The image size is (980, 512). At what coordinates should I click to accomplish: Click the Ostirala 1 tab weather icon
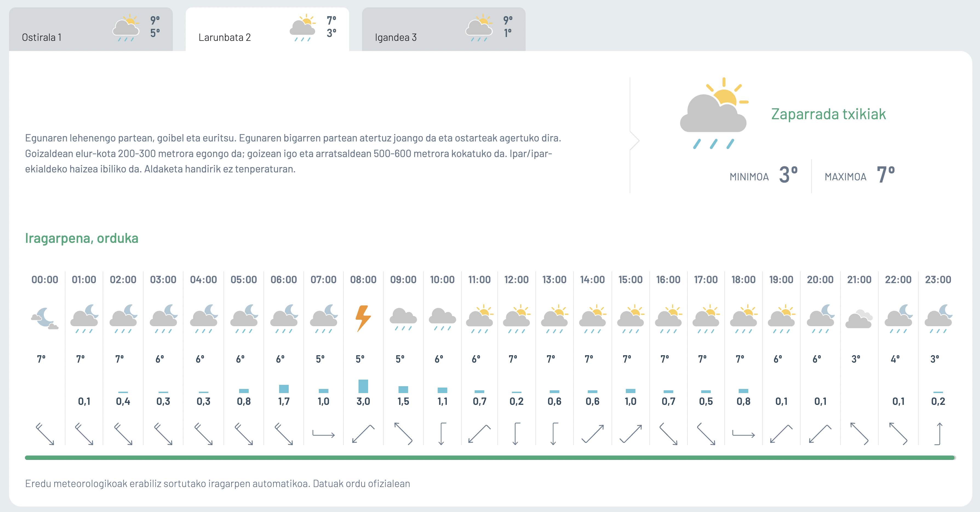126,28
